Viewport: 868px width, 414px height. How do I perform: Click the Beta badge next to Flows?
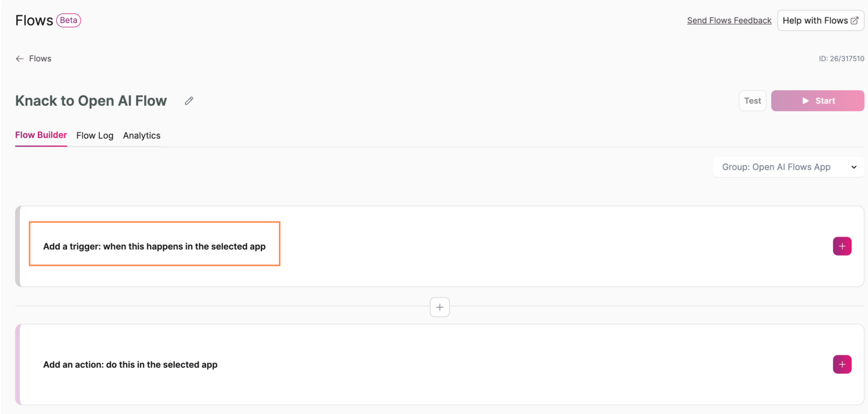[68, 20]
